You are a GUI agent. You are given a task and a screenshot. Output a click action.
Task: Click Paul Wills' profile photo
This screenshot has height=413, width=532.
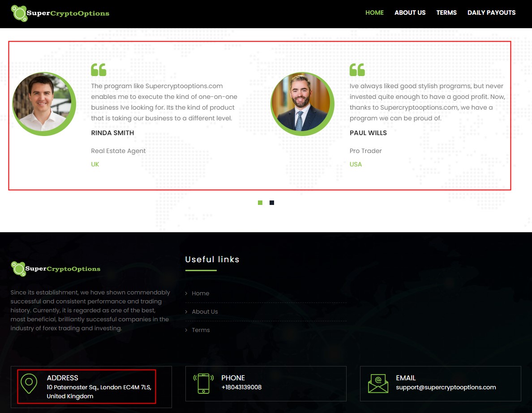pyautogui.click(x=302, y=104)
